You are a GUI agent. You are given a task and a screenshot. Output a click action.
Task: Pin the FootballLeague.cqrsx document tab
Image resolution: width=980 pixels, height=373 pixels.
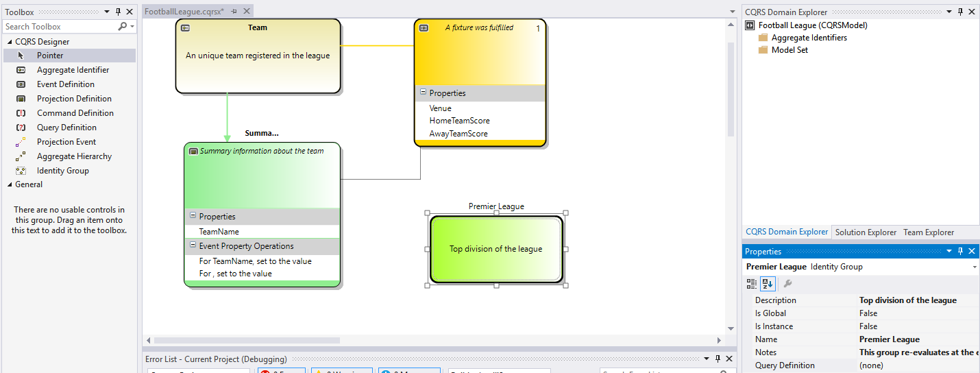click(x=234, y=12)
